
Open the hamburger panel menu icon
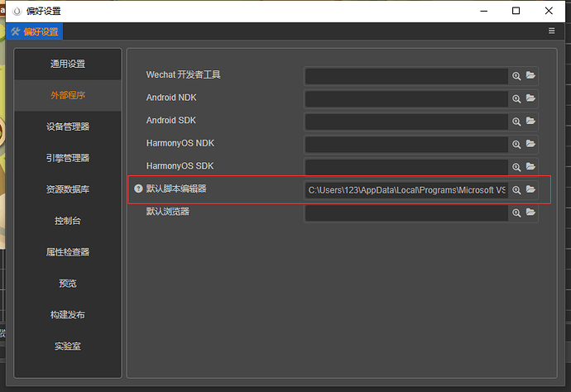click(552, 31)
